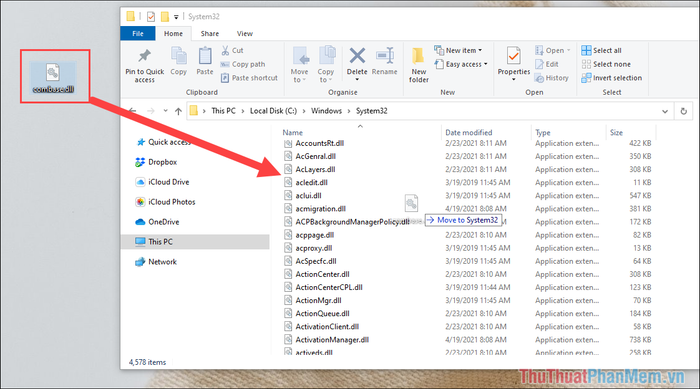Open the recent locations chevron
The height and width of the screenshot is (389, 700).
click(165, 111)
